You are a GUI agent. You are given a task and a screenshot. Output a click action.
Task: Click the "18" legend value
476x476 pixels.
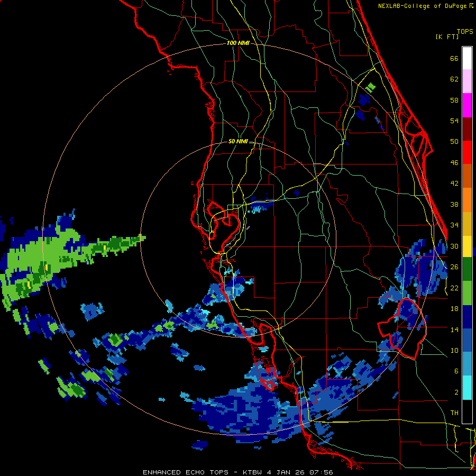pos(454,309)
